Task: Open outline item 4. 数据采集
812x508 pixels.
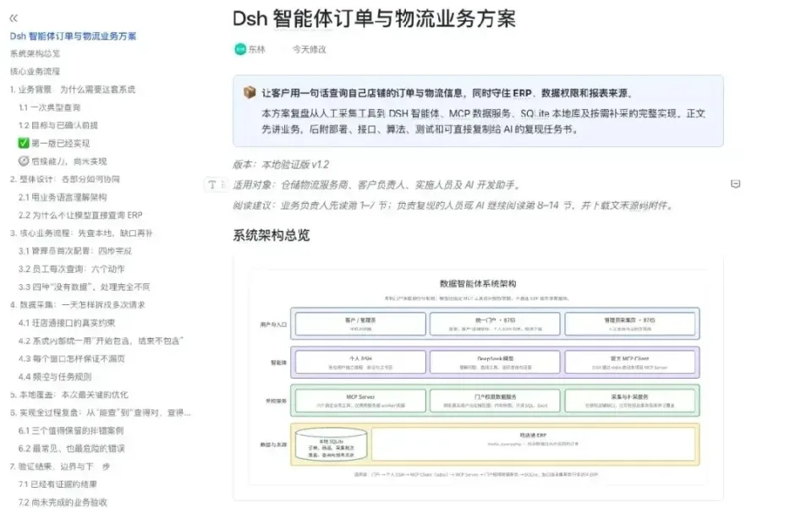Action: coord(78,304)
